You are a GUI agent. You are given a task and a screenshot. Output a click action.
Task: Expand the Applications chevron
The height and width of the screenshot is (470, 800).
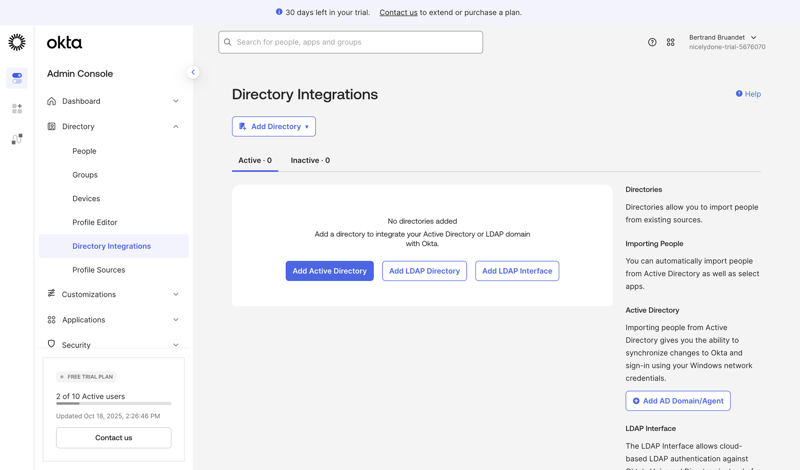point(176,320)
